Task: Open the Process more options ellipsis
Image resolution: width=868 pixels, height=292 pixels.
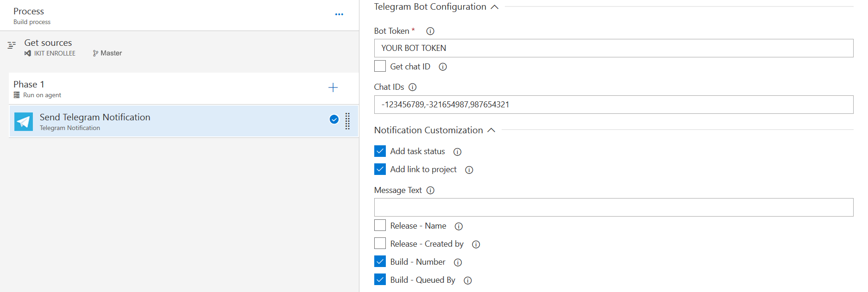Action: [x=339, y=14]
